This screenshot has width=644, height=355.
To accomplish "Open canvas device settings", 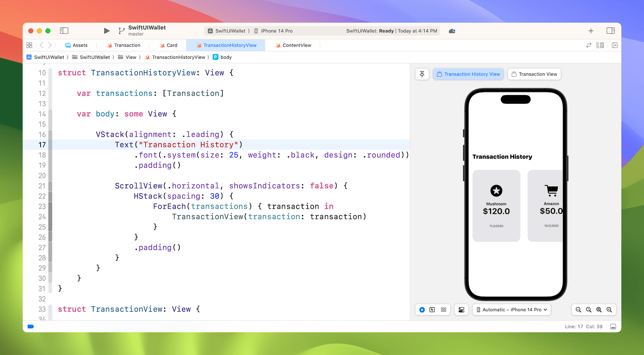I will pyautogui.click(x=462, y=310).
